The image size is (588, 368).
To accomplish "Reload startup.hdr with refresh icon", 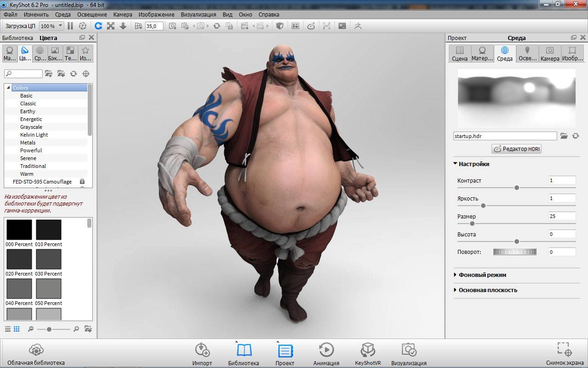I will (x=576, y=136).
